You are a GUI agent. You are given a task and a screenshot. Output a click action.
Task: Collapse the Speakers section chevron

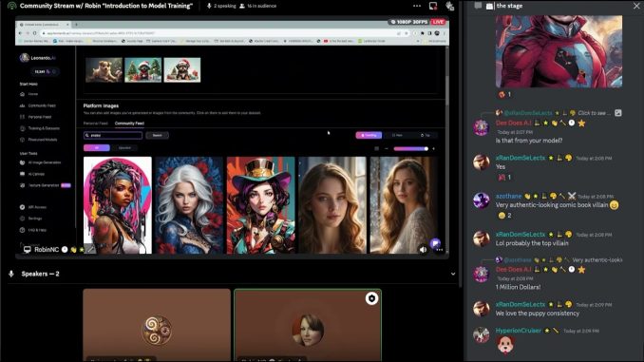(x=453, y=274)
